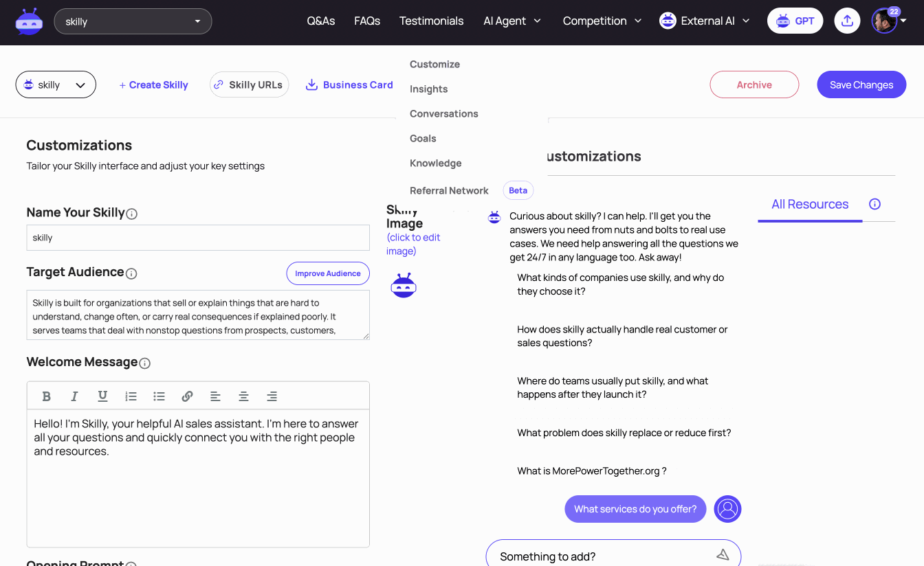Expand the External AI menu

(x=705, y=21)
